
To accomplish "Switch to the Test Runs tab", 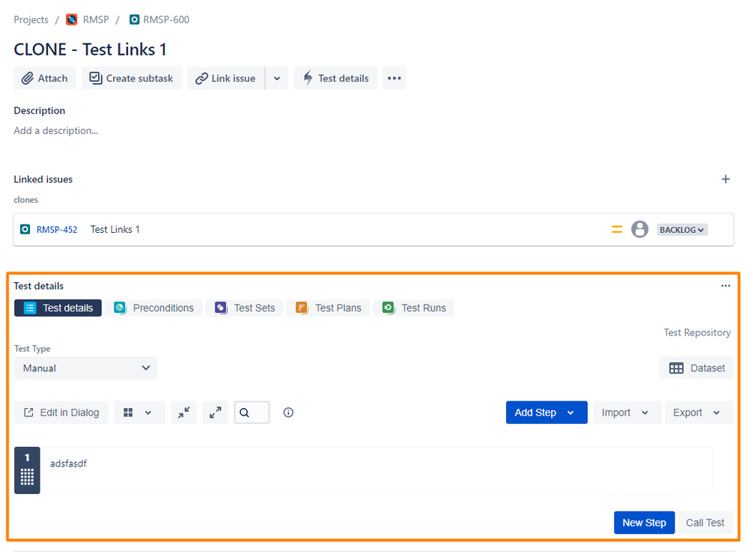I will point(414,308).
